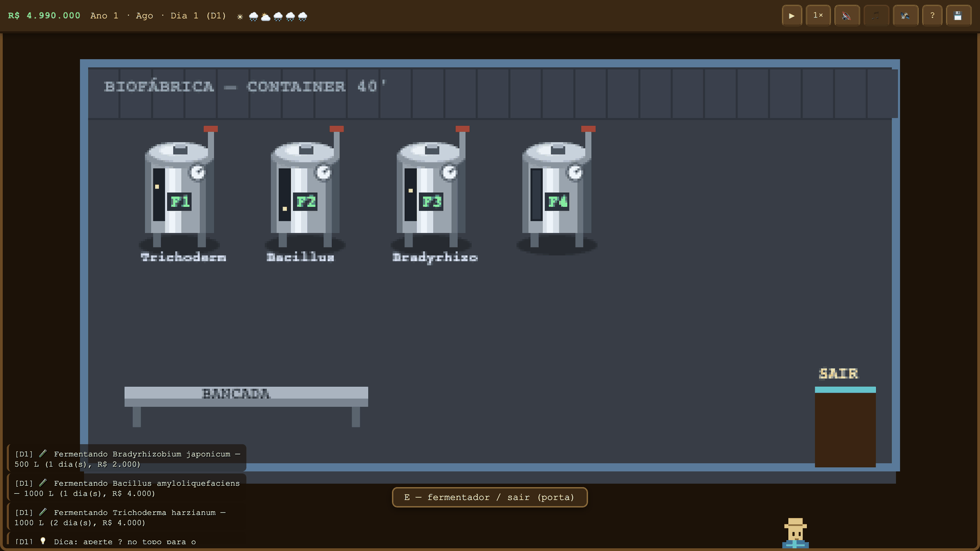Select fermenter F3 with Bradyrhizobium
Screen dimensions: 980x551
point(431,188)
